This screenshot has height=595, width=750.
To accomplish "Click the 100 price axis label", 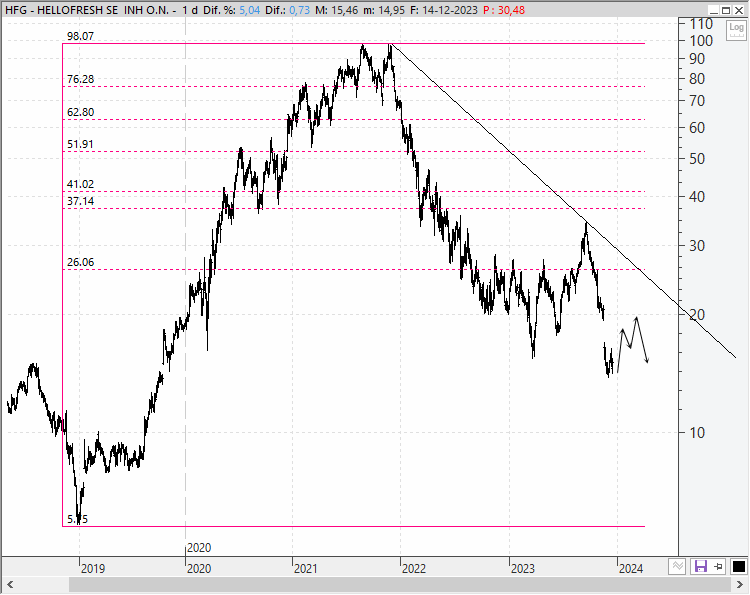I will (701, 41).
